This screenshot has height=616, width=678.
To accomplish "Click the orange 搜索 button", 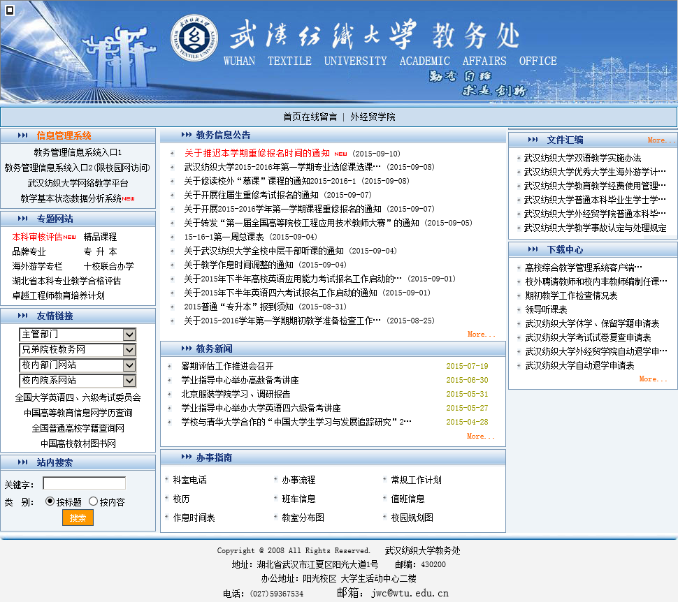I will point(78,518).
